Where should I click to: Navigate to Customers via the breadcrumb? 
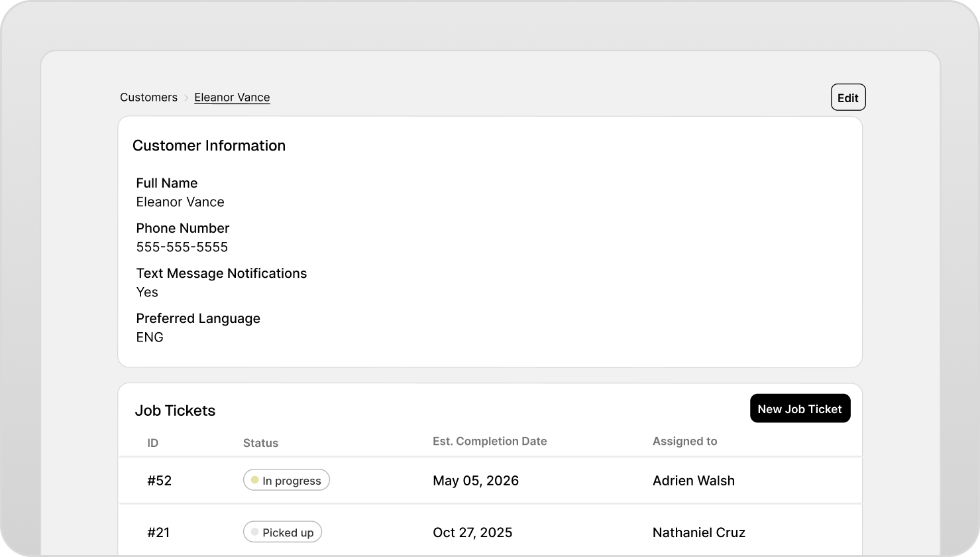pos(148,97)
